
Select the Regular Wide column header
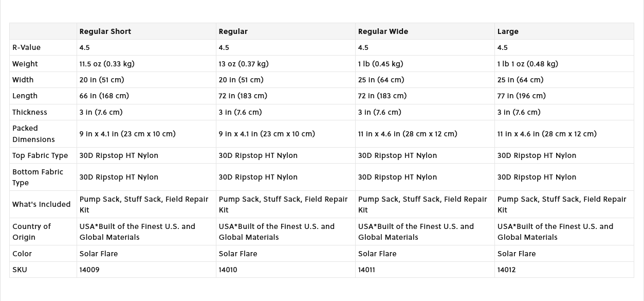pos(383,31)
